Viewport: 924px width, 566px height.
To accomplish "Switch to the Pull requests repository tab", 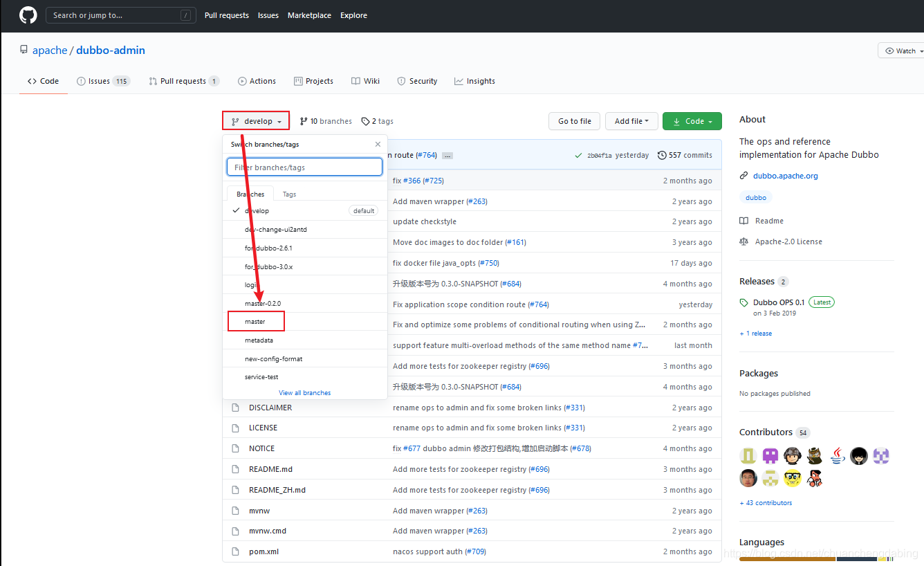I will 183,81.
